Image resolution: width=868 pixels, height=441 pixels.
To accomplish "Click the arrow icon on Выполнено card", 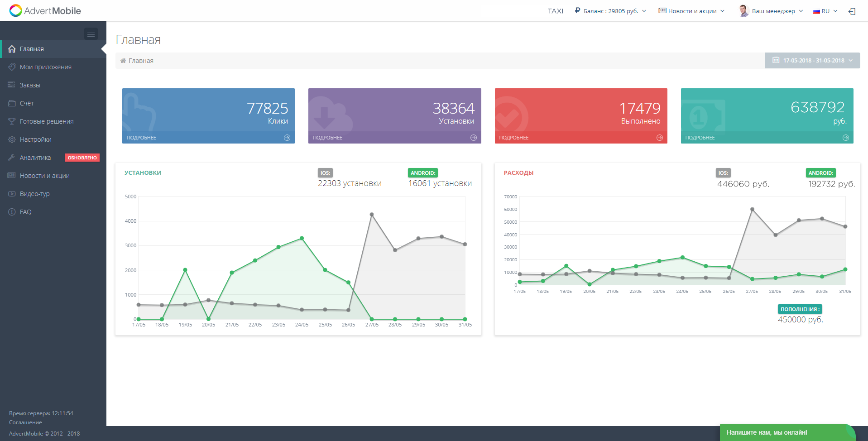I will [x=659, y=138].
